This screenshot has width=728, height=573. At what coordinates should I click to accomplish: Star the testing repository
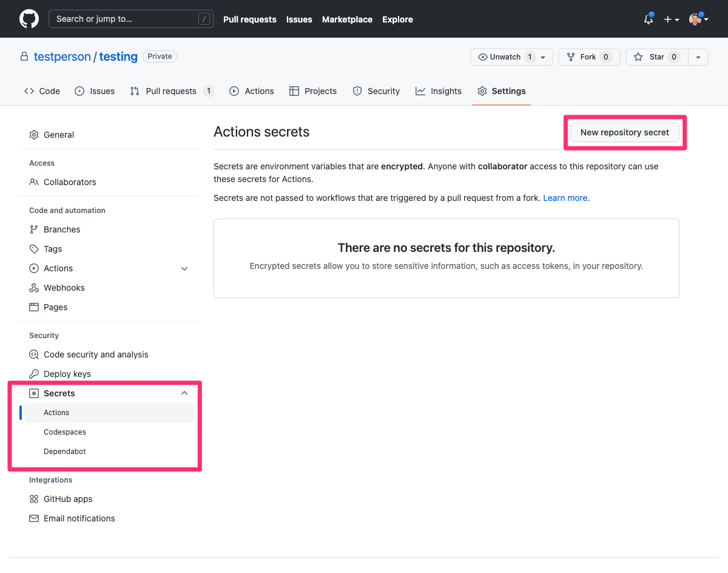pos(656,56)
